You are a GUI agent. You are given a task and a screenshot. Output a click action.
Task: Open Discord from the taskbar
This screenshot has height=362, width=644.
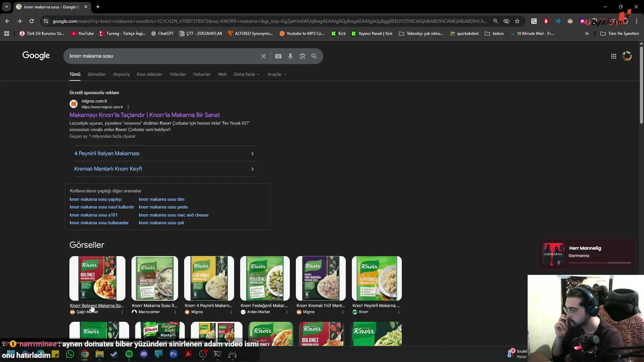tap(144, 354)
